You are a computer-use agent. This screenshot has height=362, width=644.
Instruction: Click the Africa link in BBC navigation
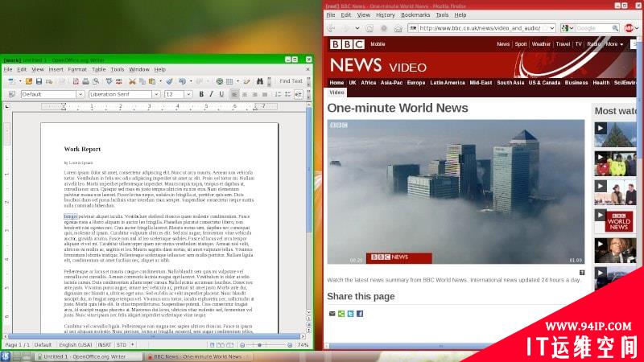[369, 83]
